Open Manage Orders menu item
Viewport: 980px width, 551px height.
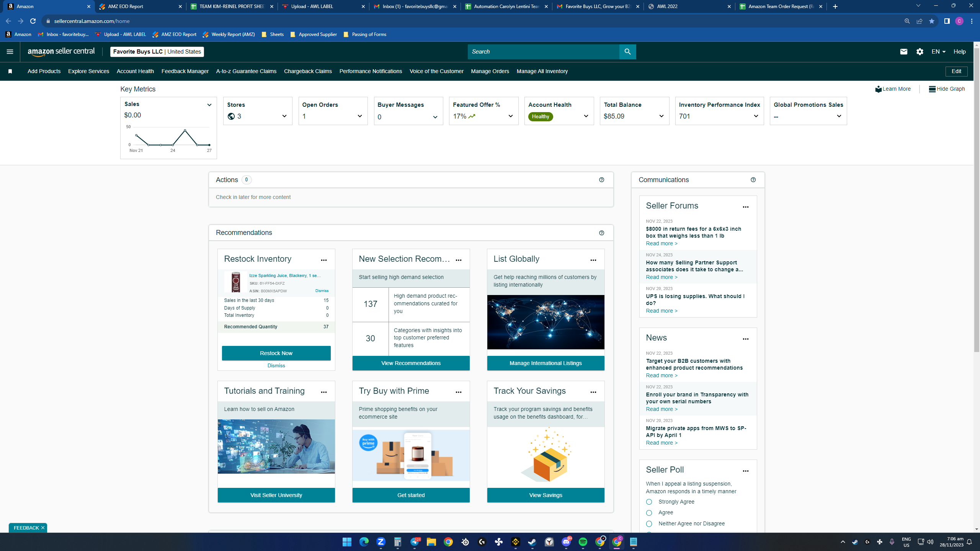(490, 72)
